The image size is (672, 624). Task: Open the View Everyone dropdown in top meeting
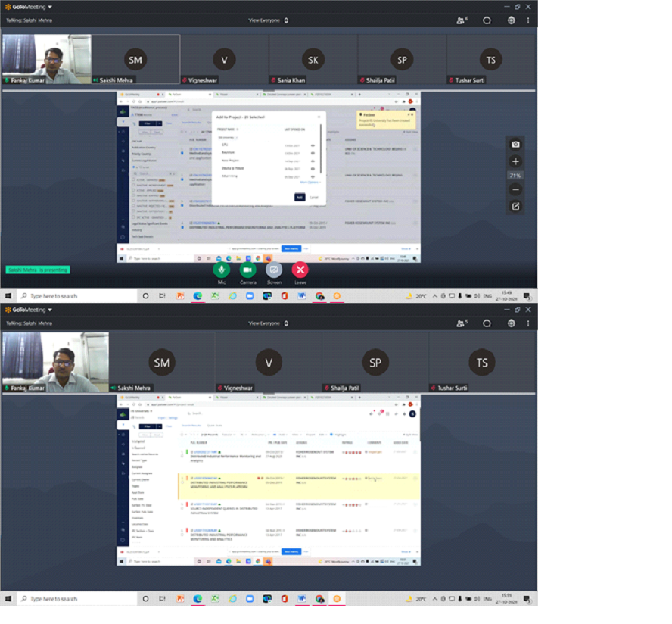(x=268, y=20)
